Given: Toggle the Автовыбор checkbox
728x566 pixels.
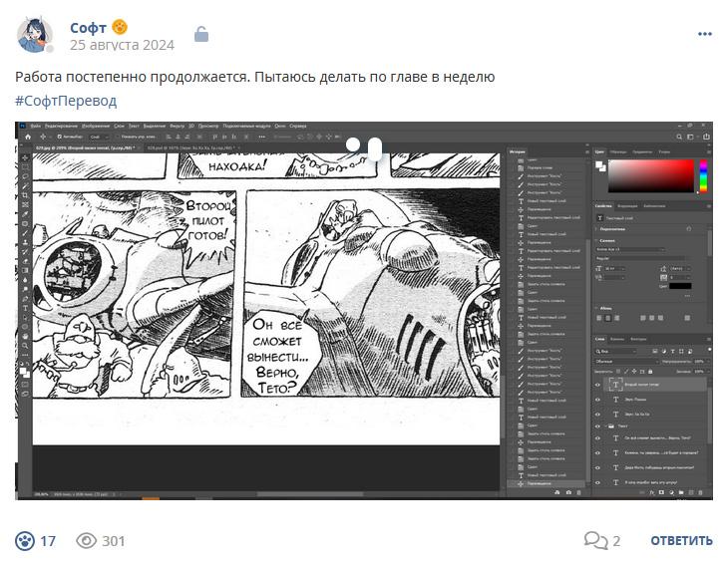Looking at the screenshot, I should (x=60, y=137).
